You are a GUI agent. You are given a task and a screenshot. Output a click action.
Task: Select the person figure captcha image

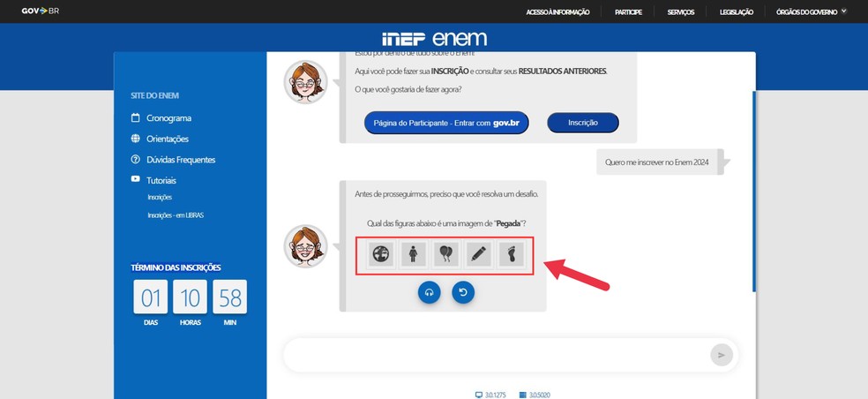pos(414,254)
